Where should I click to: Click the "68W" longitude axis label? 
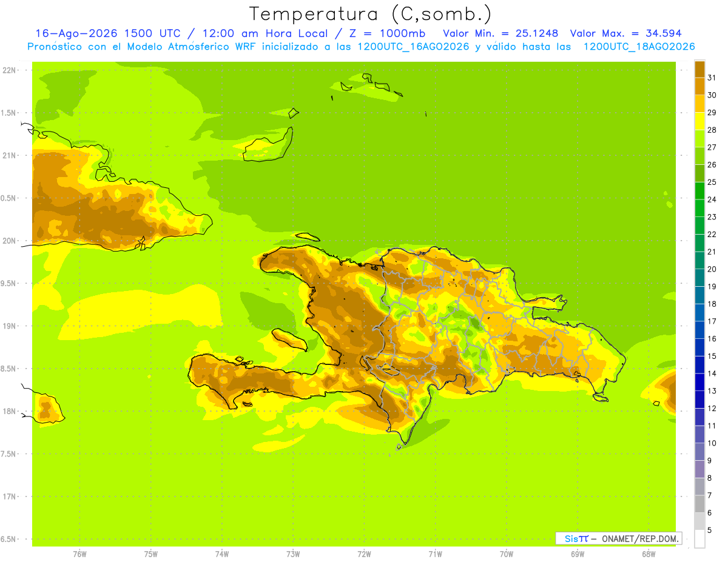[649, 554]
